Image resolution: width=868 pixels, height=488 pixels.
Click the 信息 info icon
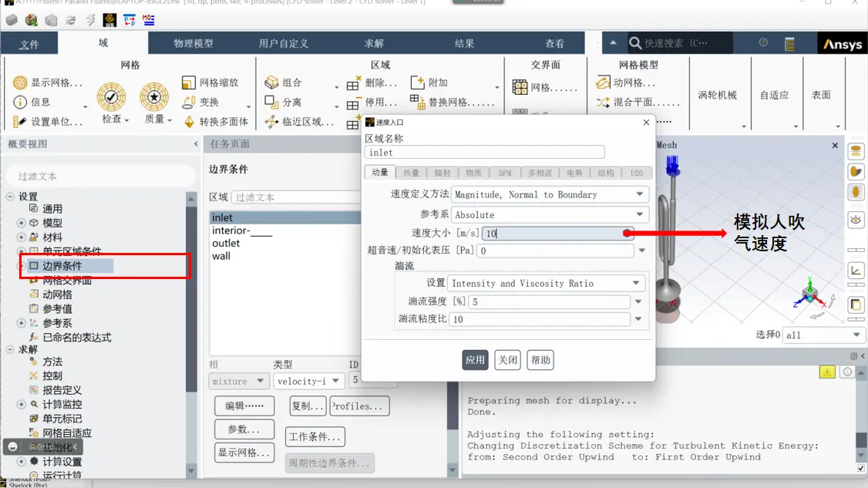click(x=20, y=102)
